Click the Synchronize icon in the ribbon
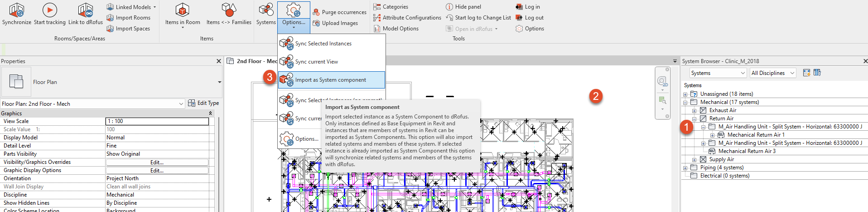Viewport: 868px width, 212px height. pos(17,10)
